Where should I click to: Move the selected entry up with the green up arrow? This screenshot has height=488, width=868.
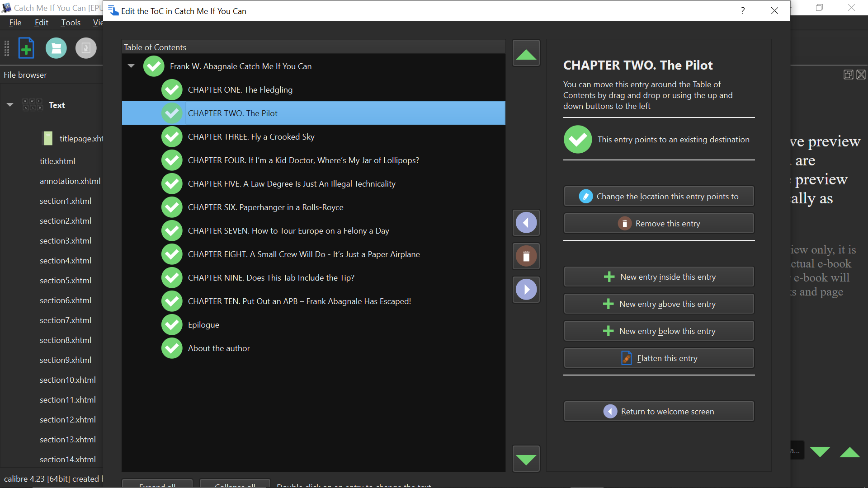point(526,53)
